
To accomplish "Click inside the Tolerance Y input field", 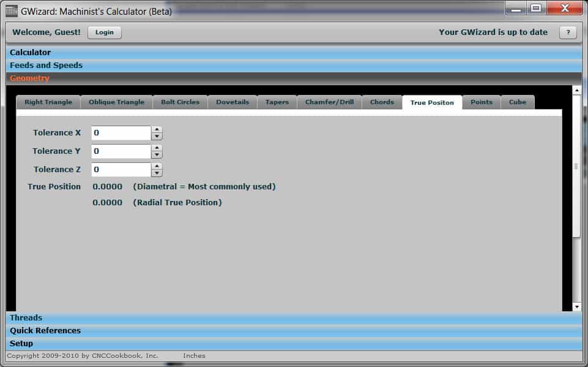I will 121,151.
